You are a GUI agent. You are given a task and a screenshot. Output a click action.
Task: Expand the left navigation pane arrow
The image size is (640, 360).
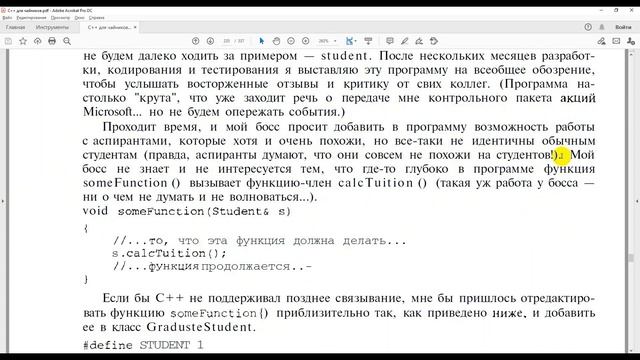[3, 201]
